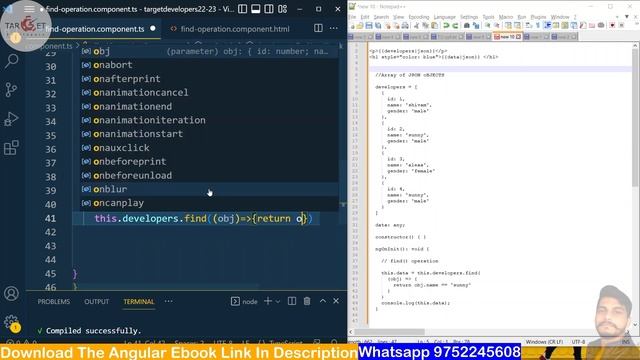Screen dimensions: 640x360
Task: Close the 'new 10' tab in Notepad++
Action: tap(518, 37)
